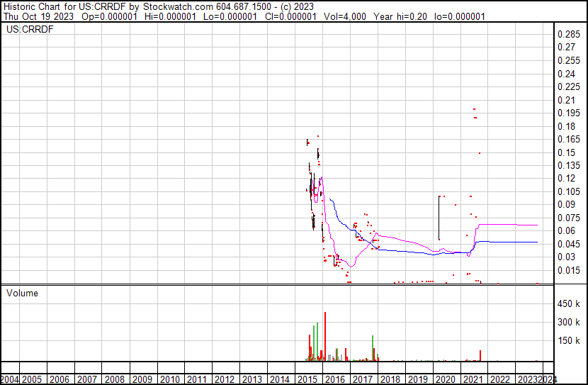Click the 0.075 price axis value

(569, 218)
